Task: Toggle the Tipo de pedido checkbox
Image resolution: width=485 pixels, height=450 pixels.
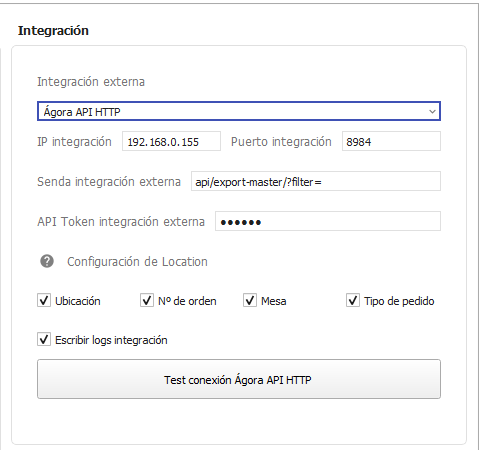Action: coord(353,300)
